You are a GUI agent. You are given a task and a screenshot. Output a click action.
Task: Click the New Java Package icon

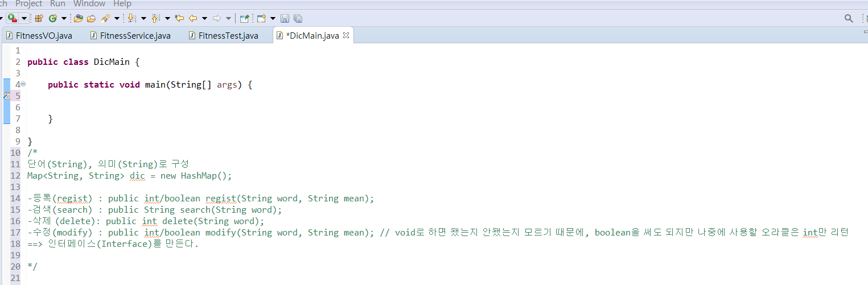(x=39, y=18)
